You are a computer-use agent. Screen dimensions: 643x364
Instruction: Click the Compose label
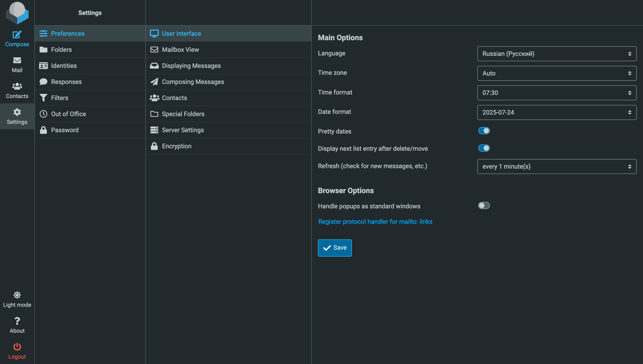pos(17,44)
